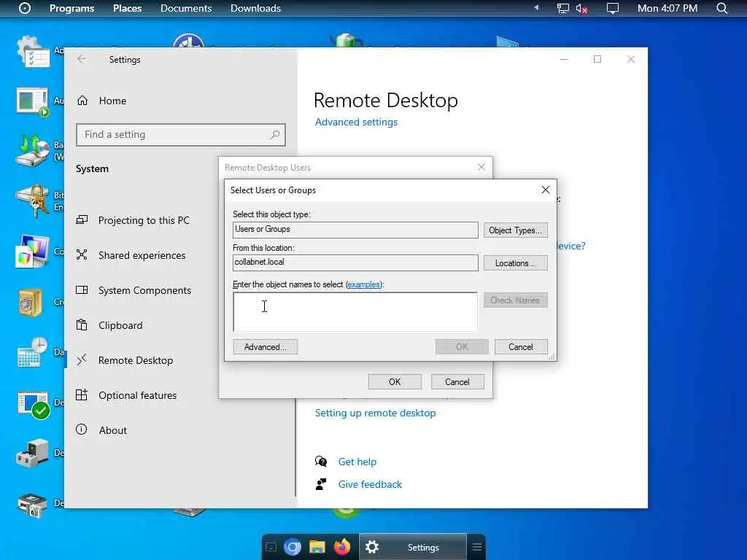Click the search icon in top panel
The width and height of the screenshot is (747, 560).
[x=722, y=8]
